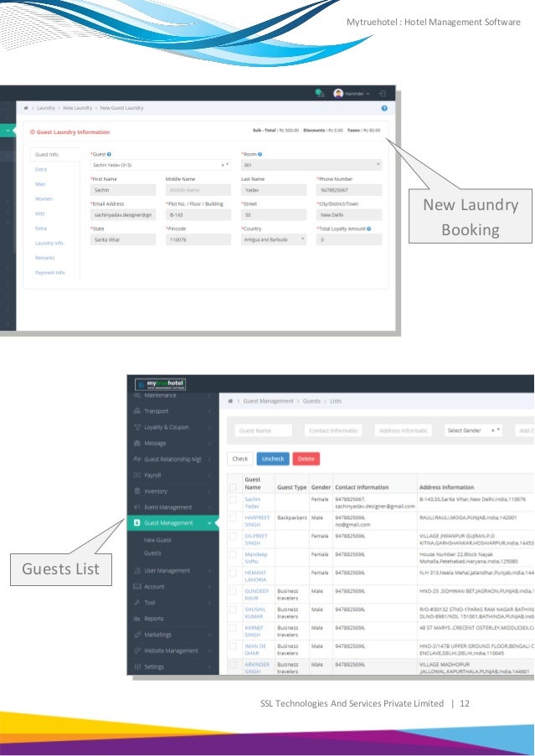Open the blue help icon in Laundry page
Image resolution: width=535 pixels, height=756 pixels.
(384, 108)
